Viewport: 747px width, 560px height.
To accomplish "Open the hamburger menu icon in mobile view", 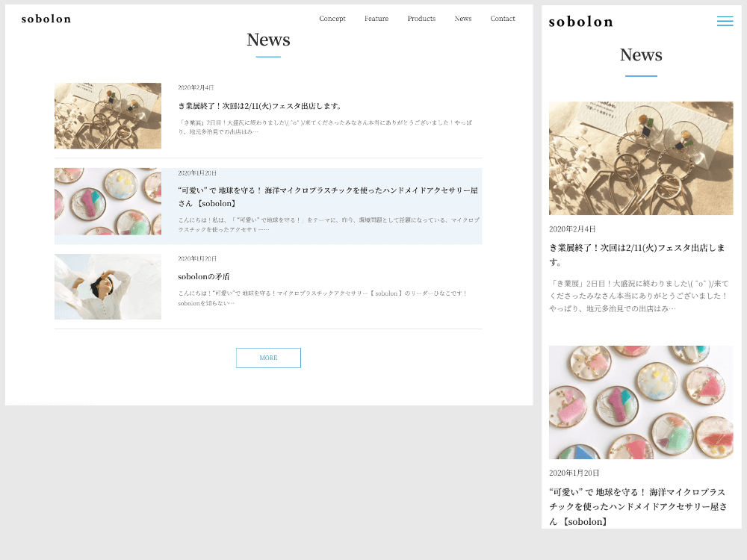I will point(725,21).
